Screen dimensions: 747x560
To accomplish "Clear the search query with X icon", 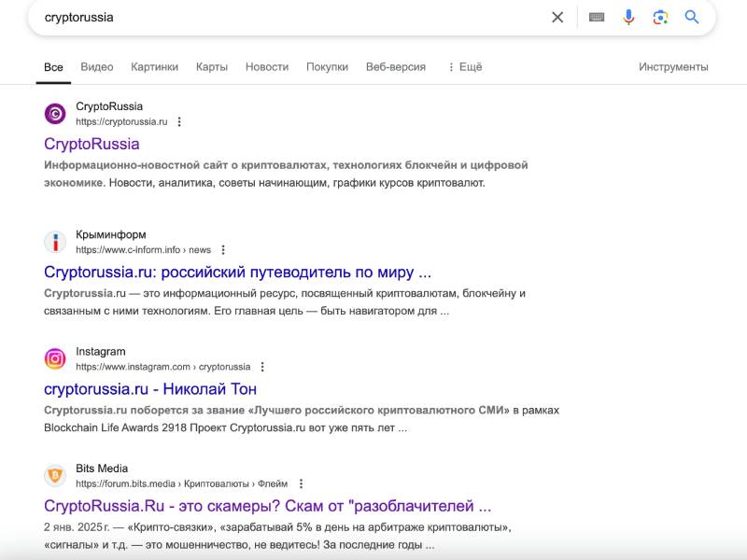I will (x=557, y=17).
